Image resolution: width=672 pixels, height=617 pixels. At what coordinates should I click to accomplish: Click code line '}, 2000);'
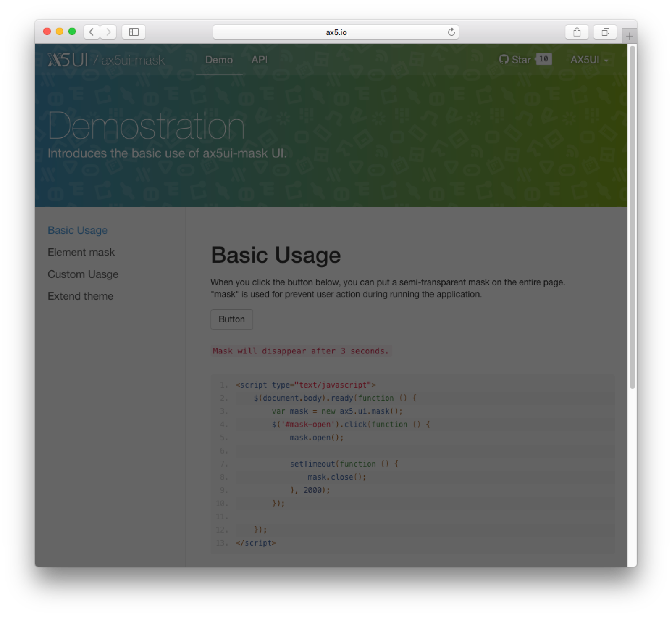pos(310,490)
